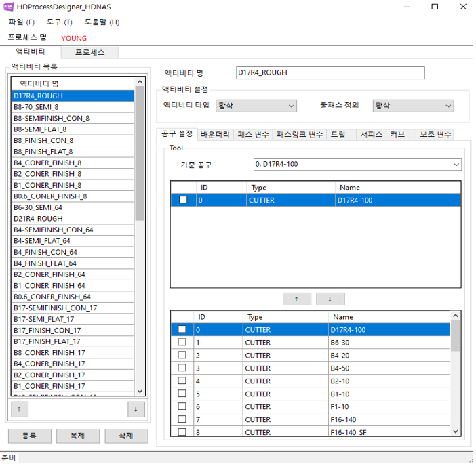Viewport: 476px width, 464px height.
Task: Click the down arrow button between the tool tables
Action: tap(330, 299)
